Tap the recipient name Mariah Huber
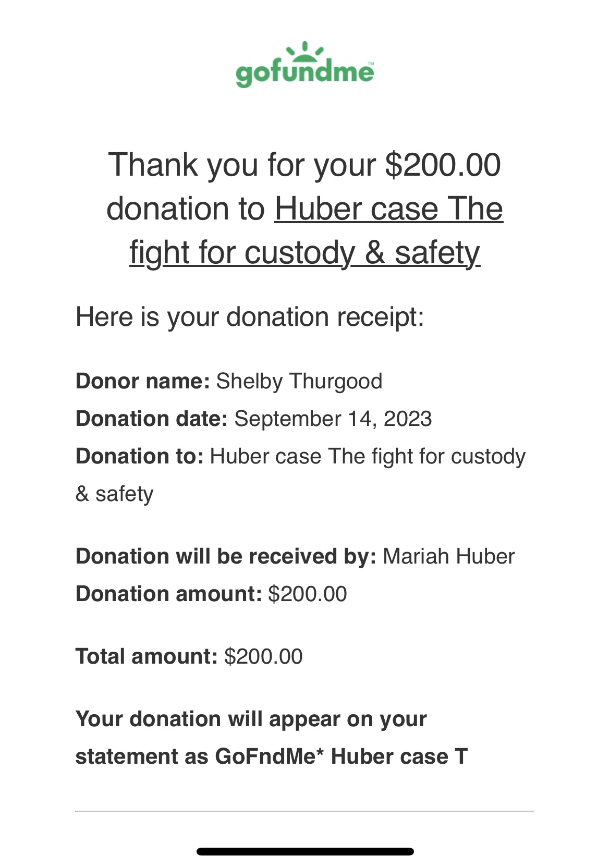The image size is (610, 868). pos(449,556)
